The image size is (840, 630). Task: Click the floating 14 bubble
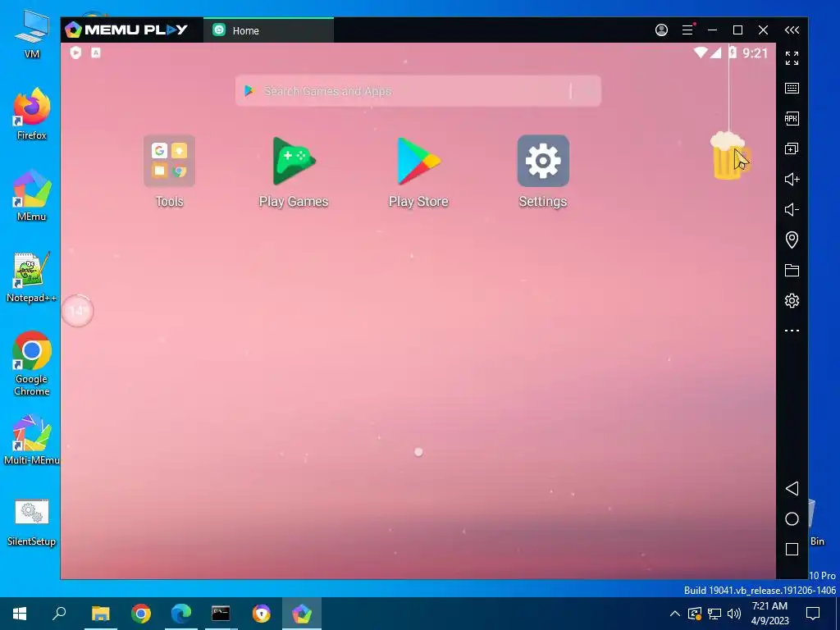pyautogui.click(x=78, y=311)
